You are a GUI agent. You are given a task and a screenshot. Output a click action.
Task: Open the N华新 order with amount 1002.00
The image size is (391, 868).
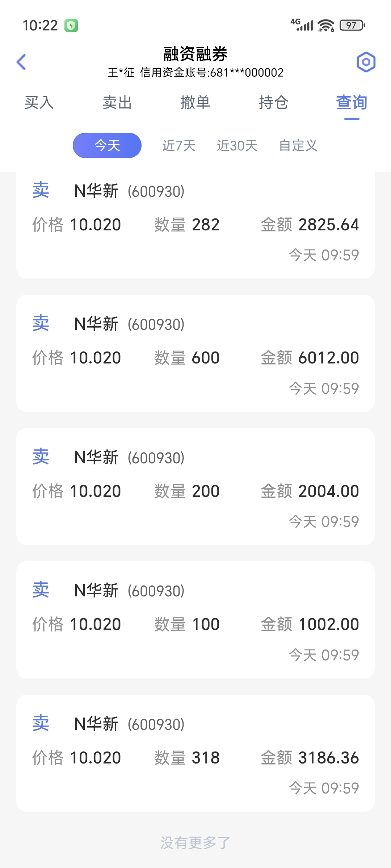(x=195, y=620)
